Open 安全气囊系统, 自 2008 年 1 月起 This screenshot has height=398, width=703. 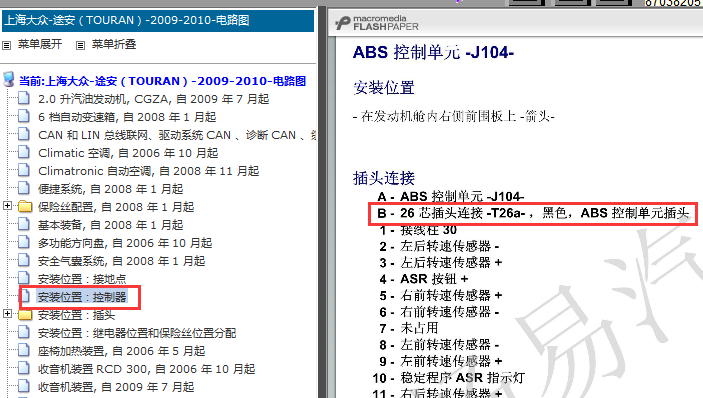click(x=121, y=261)
